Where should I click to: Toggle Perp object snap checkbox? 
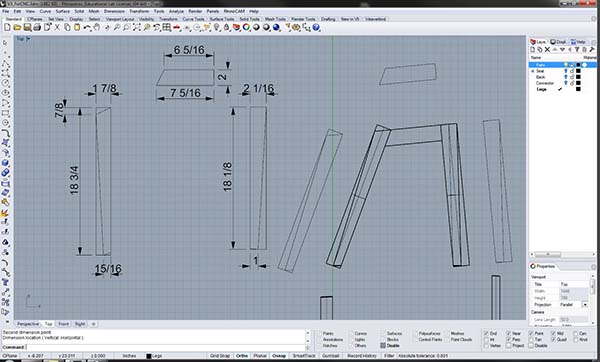pos(509,339)
